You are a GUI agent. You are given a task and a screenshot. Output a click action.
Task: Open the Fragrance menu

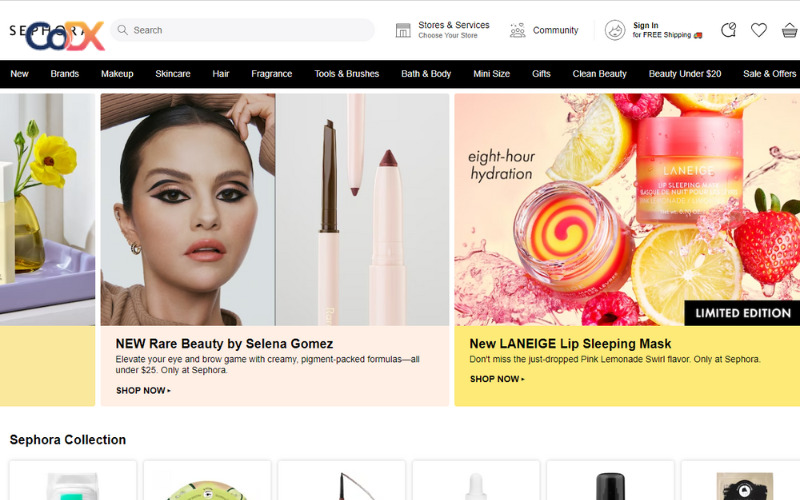point(271,74)
